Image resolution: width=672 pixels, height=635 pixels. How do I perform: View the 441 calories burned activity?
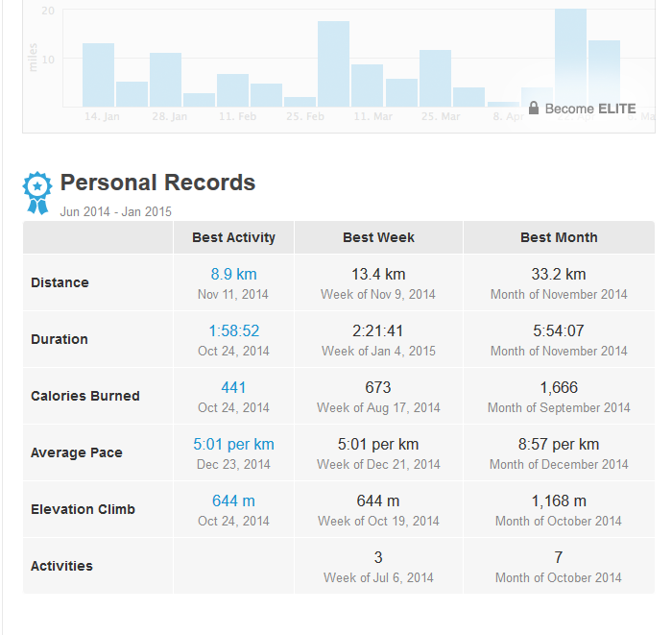[x=233, y=387]
